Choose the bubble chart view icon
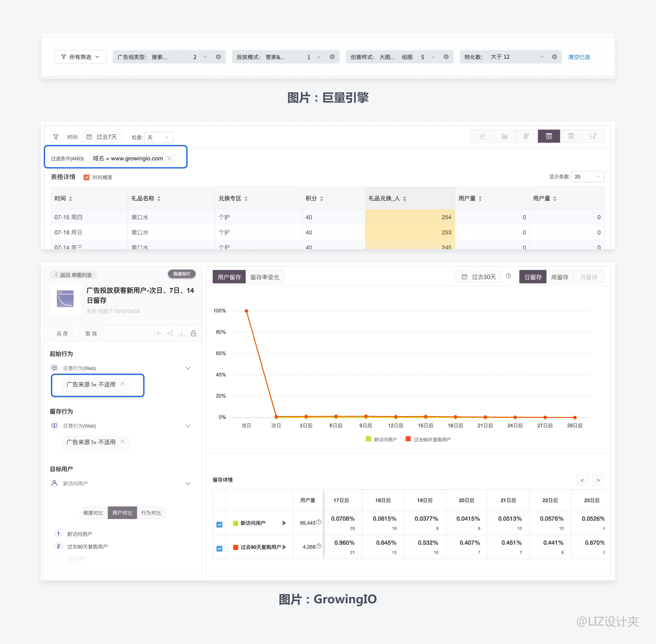Screen dimensions: 656x644 point(593,136)
